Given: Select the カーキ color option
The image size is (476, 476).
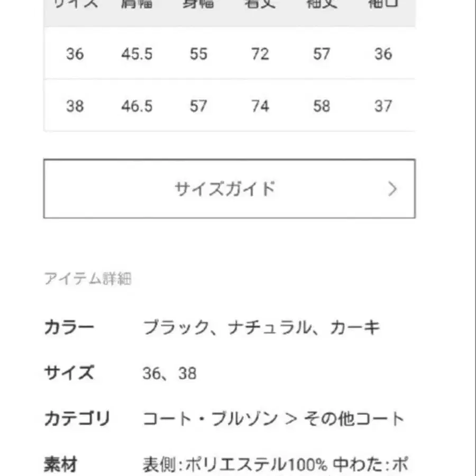Looking at the screenshot, I should click(x=353, y=327).
